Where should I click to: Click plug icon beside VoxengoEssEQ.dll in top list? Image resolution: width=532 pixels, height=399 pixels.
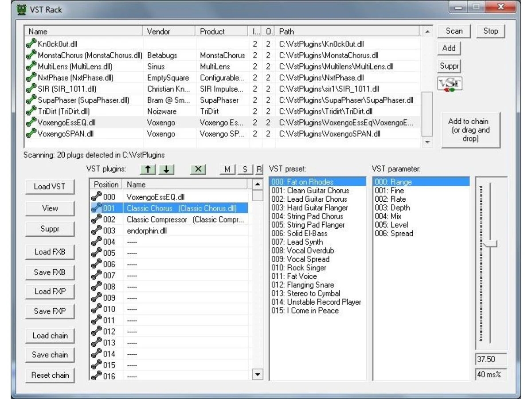coord(31,122)
